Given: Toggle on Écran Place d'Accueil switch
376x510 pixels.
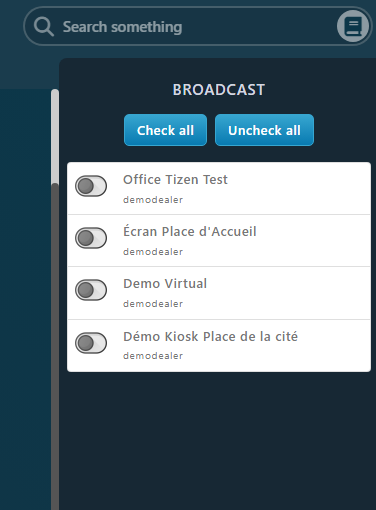Looking at the screenshot, I should 91,238.
